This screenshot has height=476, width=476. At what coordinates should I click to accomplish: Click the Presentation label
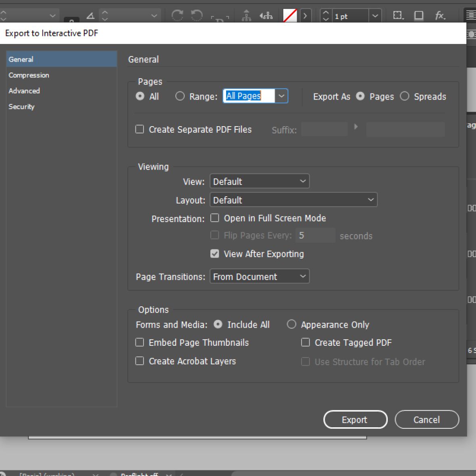(x=178, y=218)
